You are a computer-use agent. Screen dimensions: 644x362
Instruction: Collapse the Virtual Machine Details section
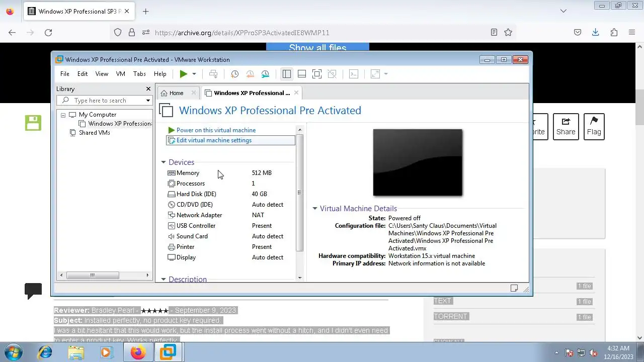point(315,209)
